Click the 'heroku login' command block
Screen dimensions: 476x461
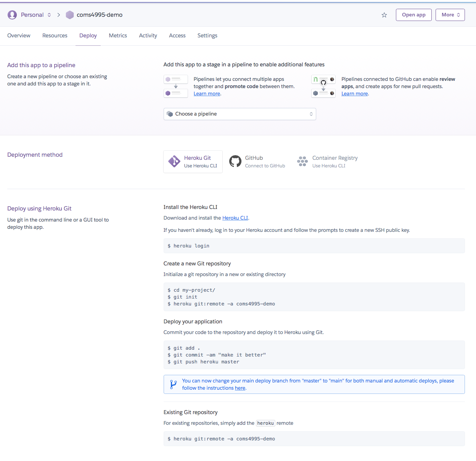coord(314,246)
